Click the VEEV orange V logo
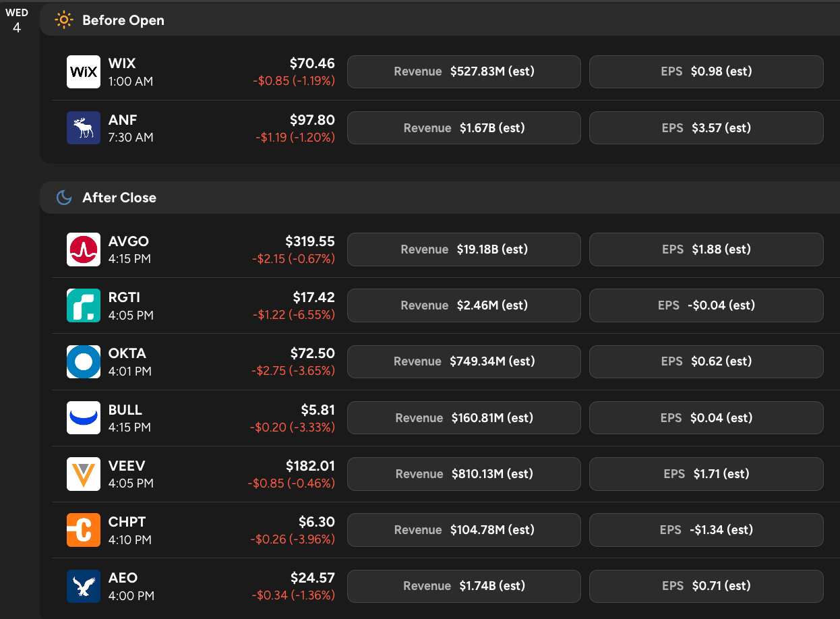The width and height of the screenshot is (840, 619). pos(84,474)
